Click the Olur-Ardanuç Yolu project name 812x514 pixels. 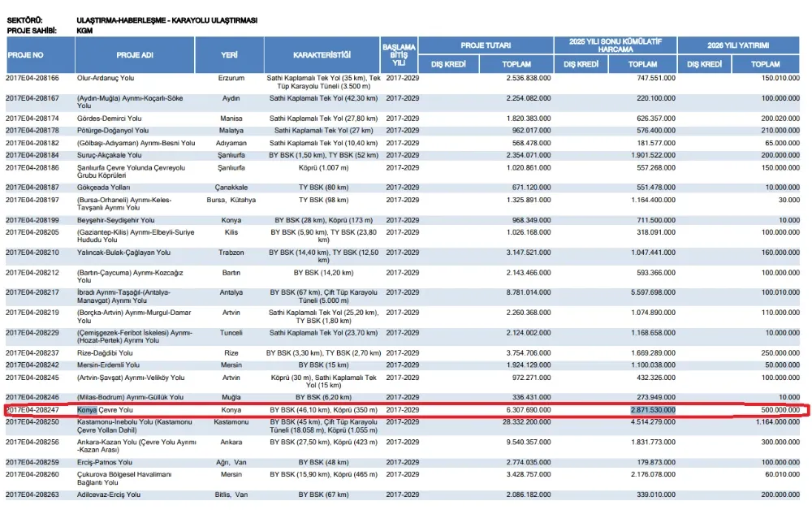point(106,78)
